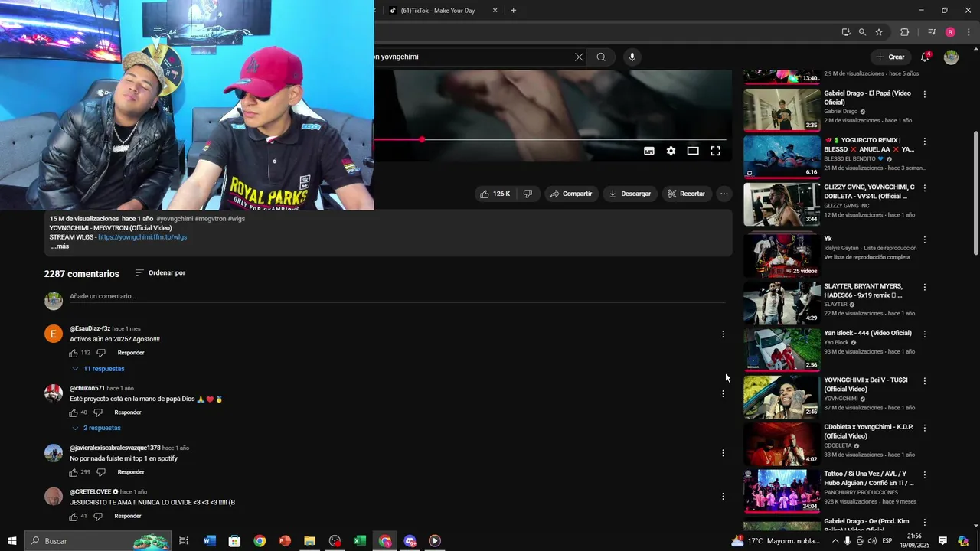Reply to the @EsauDiaz-f3z comment

click(x=131, y=353)
